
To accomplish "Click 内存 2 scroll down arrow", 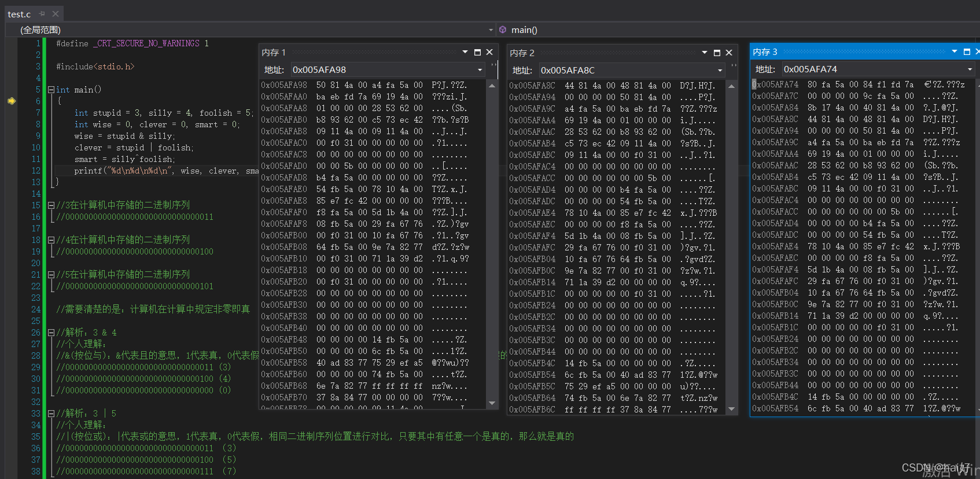I will (732, 409).
